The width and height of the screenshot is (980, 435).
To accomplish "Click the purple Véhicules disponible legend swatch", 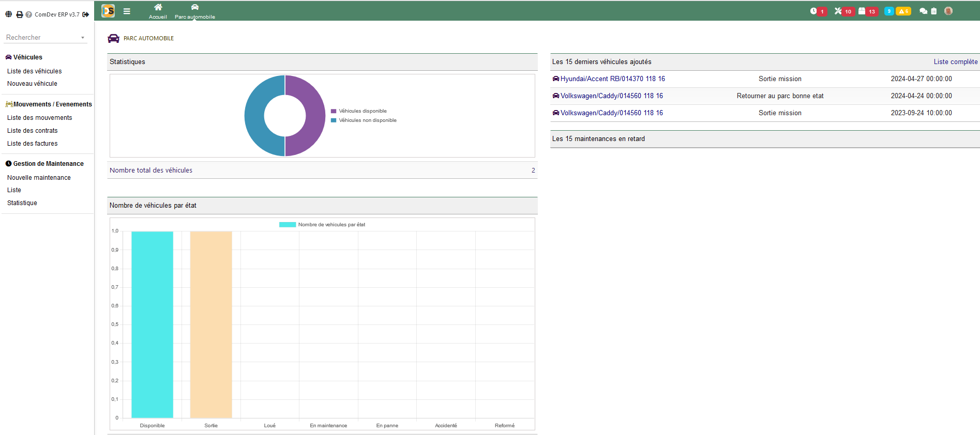I will pos(334,111).
